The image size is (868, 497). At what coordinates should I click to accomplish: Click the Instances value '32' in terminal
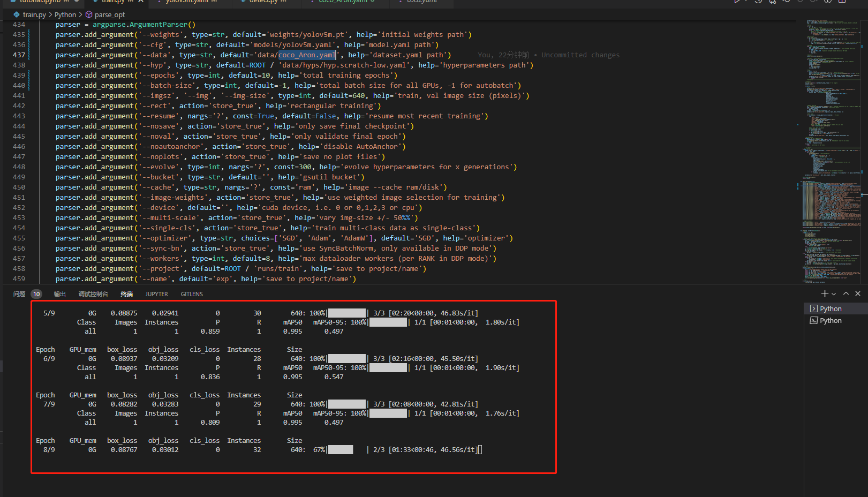pos(257,449)
